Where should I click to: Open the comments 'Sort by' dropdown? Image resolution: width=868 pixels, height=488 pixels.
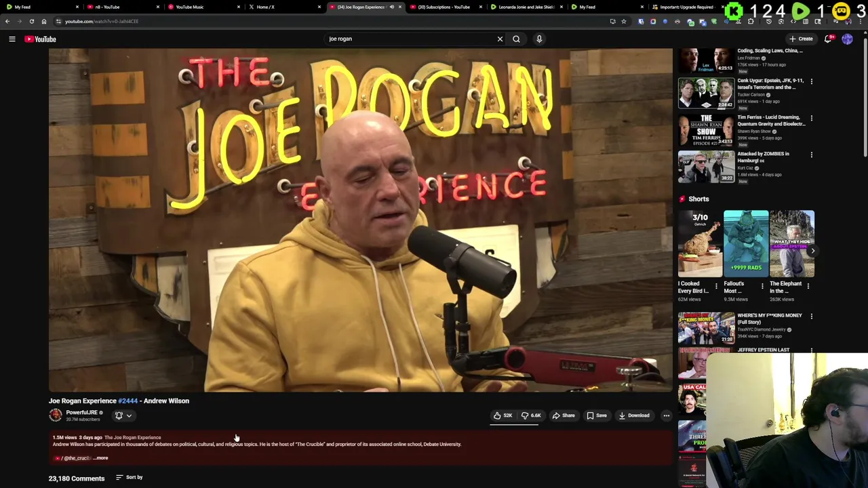(x=129, y=477)
